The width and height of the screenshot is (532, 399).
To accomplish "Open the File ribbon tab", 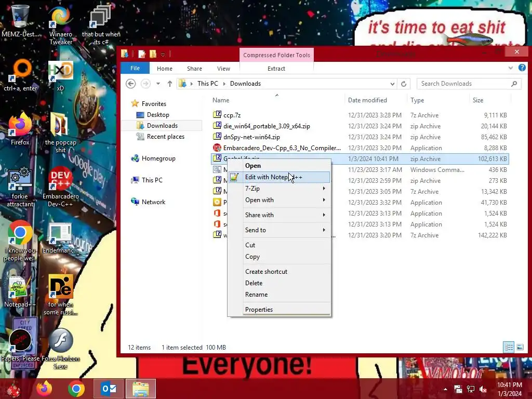I will [x=135, y=68].
